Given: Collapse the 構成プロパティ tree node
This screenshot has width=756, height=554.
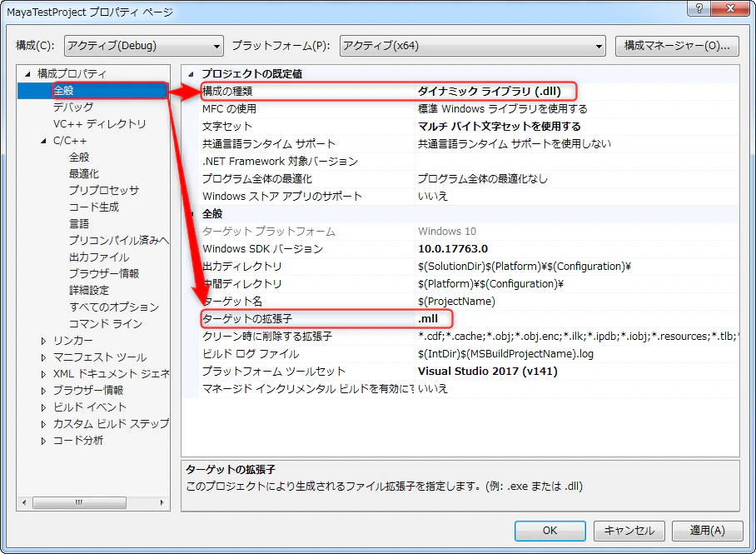Looking at the screenshot, I should click(x=28, y=74).
